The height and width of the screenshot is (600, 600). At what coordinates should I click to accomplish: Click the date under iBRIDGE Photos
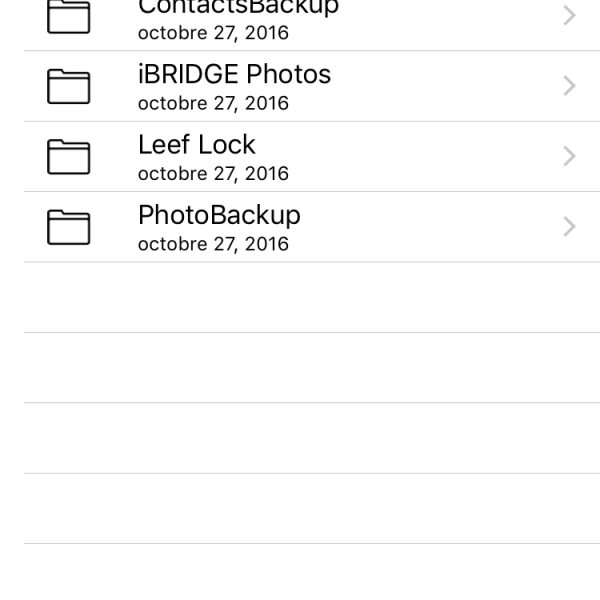[213, 104]
